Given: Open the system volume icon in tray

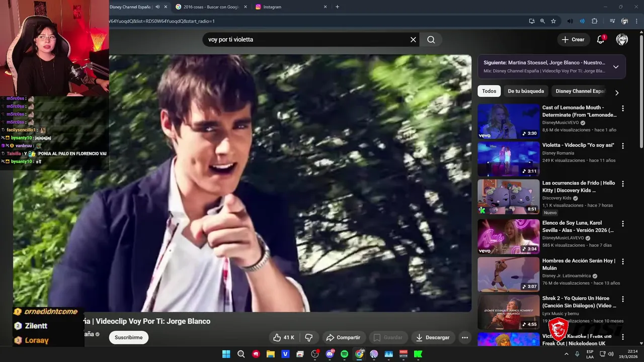Looking at the screenshot, I should point(611,354).
